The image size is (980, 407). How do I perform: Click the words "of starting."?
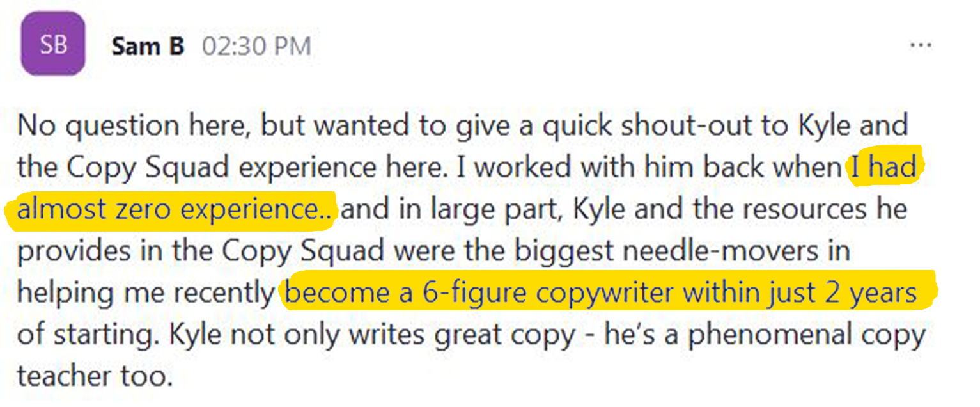point(86,335)
